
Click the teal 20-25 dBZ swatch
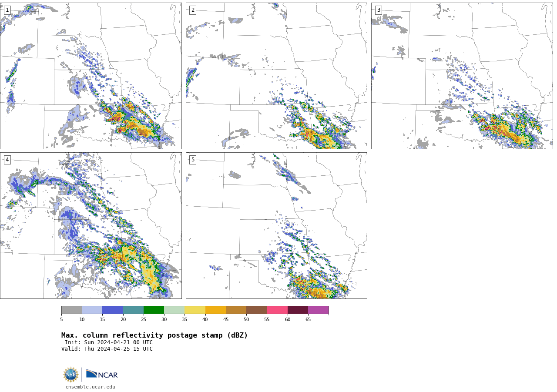(x=133, y=310)
